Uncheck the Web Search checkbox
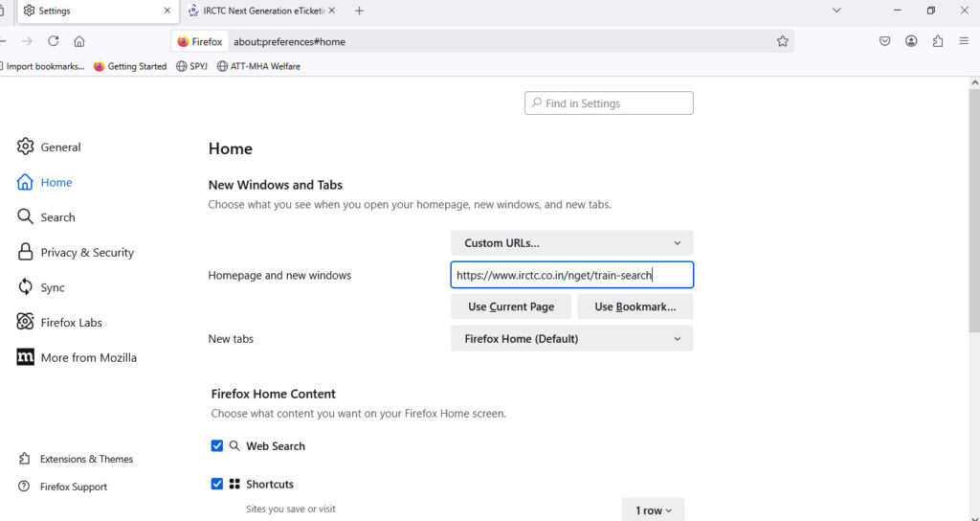 pos(217,446)
